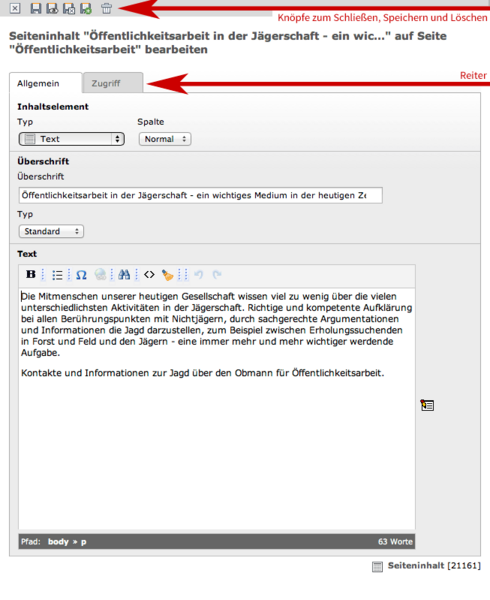Click into the Überschrift input field
Image resolution: width=490 pixels, height=600 pixels.
200,195
